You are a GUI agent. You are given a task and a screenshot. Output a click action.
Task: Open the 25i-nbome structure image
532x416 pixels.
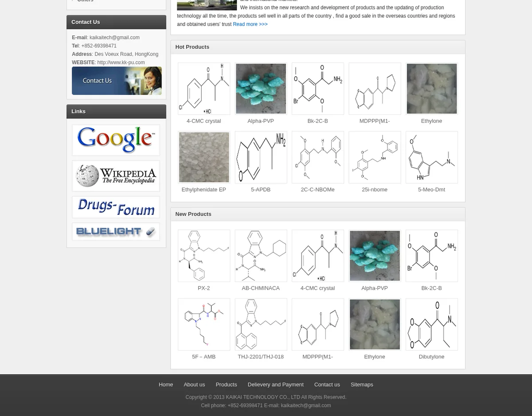coord(375,157)
